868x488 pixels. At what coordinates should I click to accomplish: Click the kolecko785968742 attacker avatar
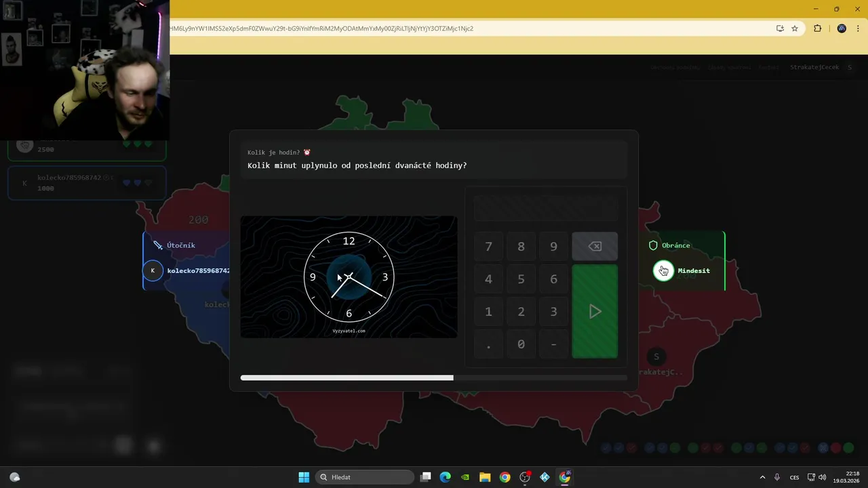[153, 270]
